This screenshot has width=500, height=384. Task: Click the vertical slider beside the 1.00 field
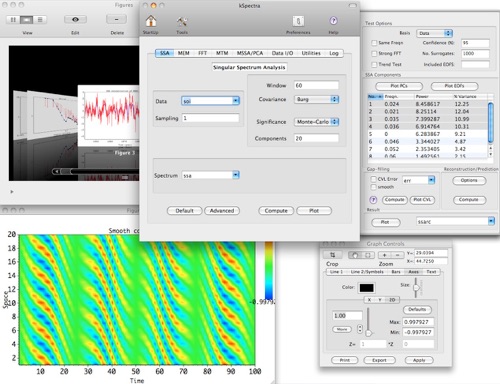click(x=368, y=322)
